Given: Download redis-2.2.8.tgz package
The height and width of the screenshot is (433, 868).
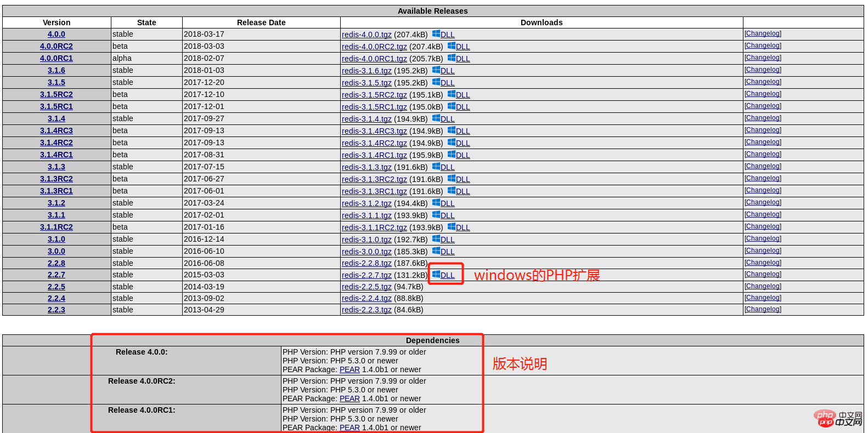Looking at the screenshot, I should click(x=367, y=263).
